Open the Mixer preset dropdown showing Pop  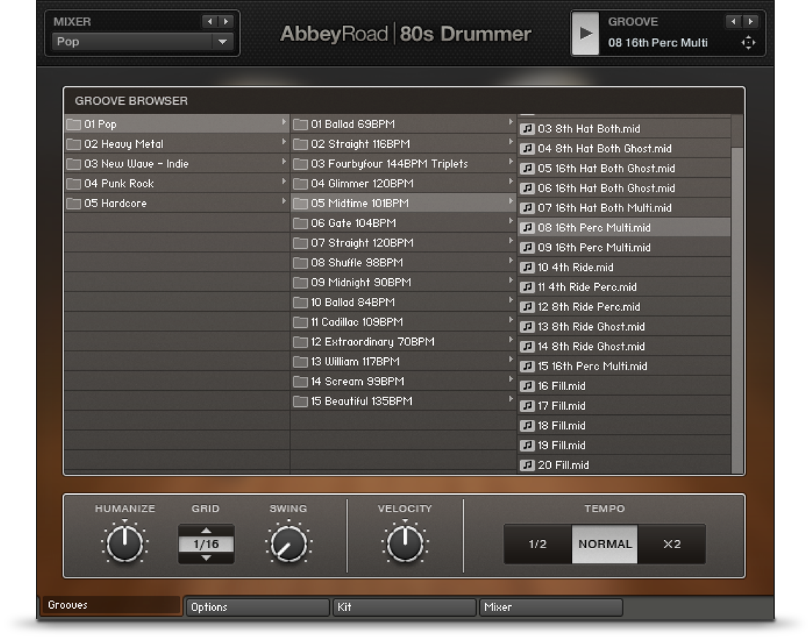point(143,42)
